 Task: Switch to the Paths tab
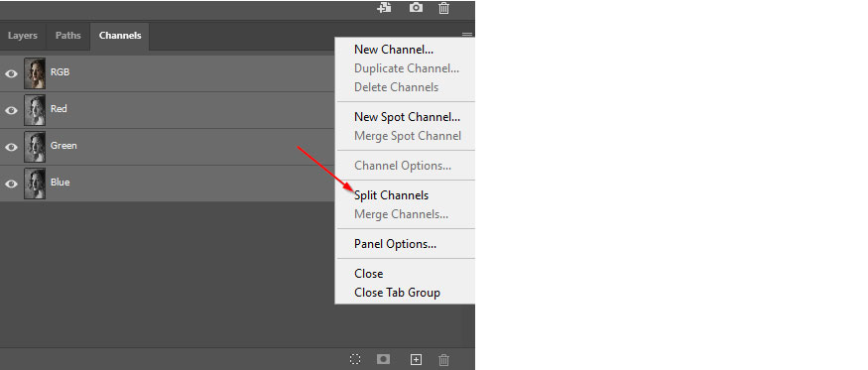pyautogui.click(x=68, y=36)
